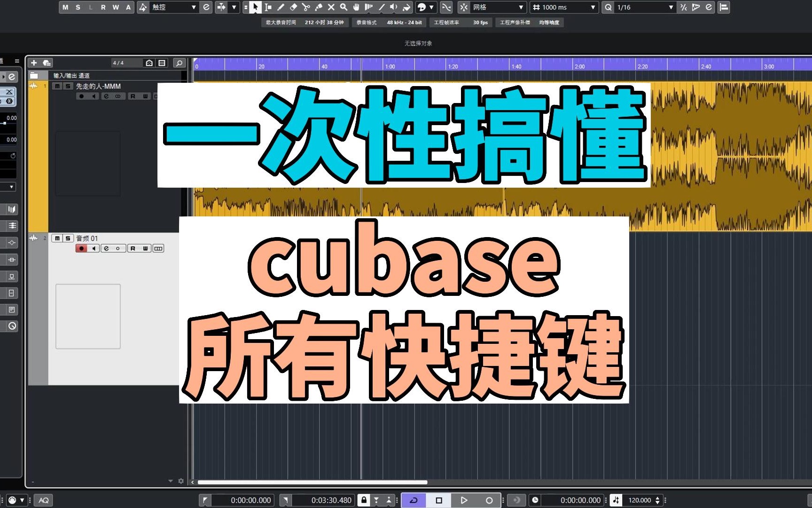Click the ruler at 1:00 mark
812x508 pixels.
tap(390, 66)
